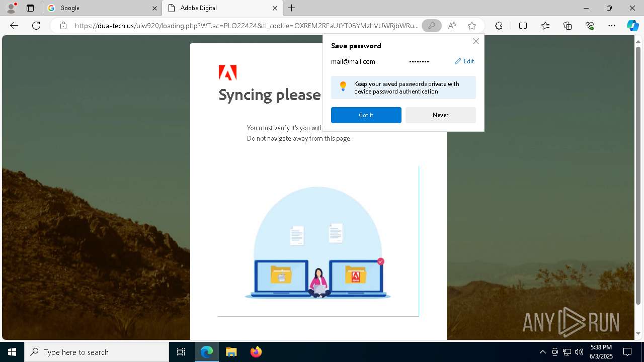
Task: Switch to the Google tab
Action: [102, 8]
